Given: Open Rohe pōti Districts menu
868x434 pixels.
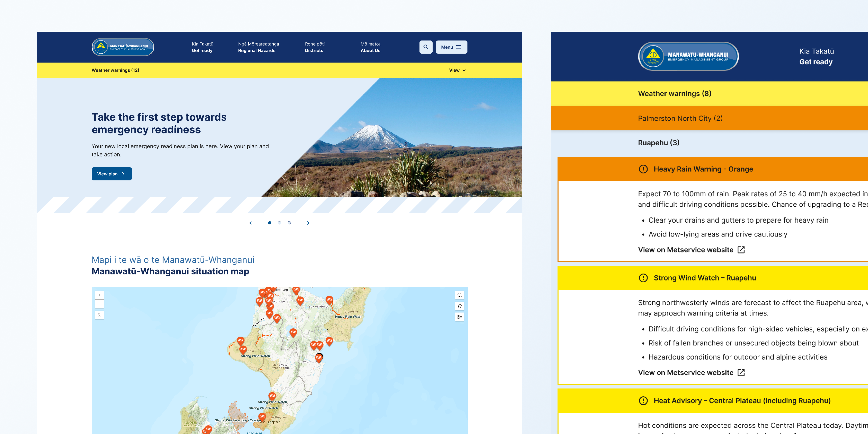Looking at the screenshot, I should (x=315, y=47).
